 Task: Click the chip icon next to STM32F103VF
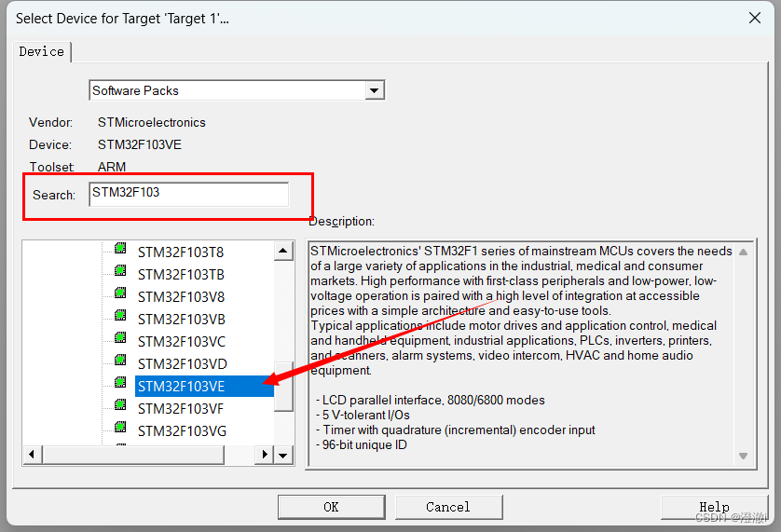(120, 404)
